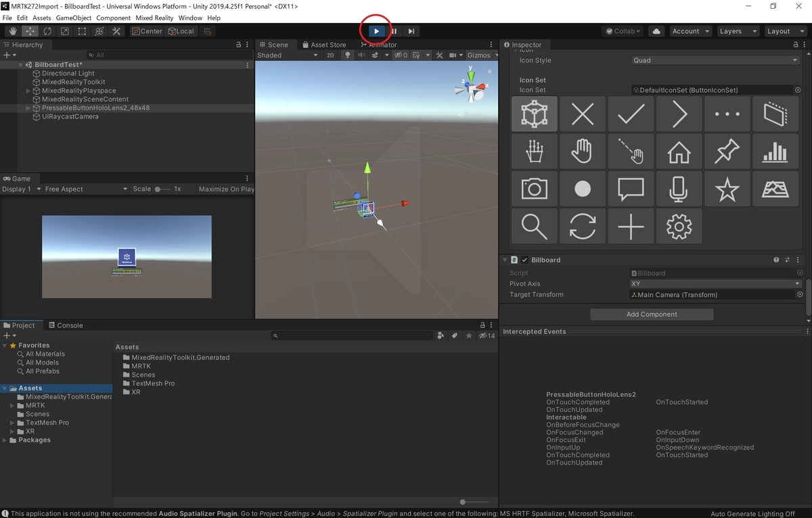This screenshot has width=812, height=518.
Task: Open the Pivot Axis XY dropdown
Action: coord(716,284)
